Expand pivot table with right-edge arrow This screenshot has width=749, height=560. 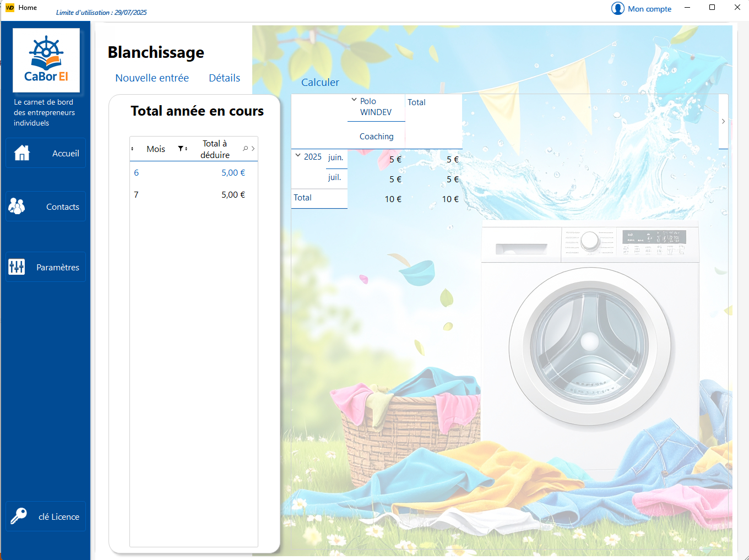(723, 122)
